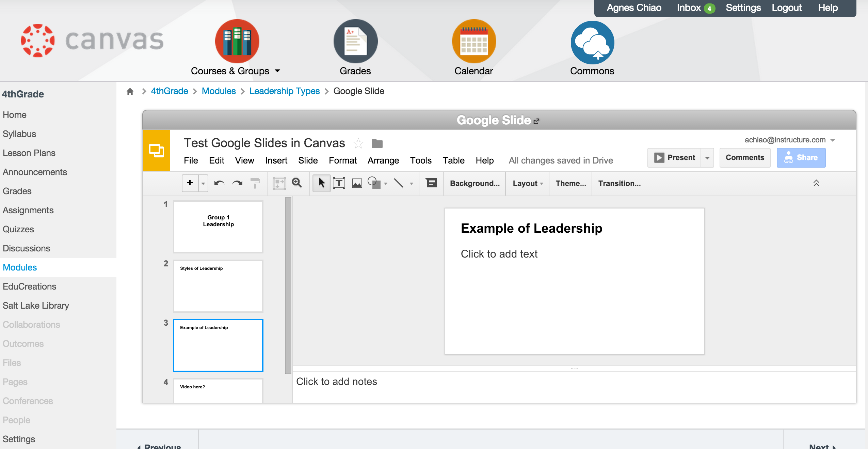Click the redo arrow icon

[x=237, y=183]
